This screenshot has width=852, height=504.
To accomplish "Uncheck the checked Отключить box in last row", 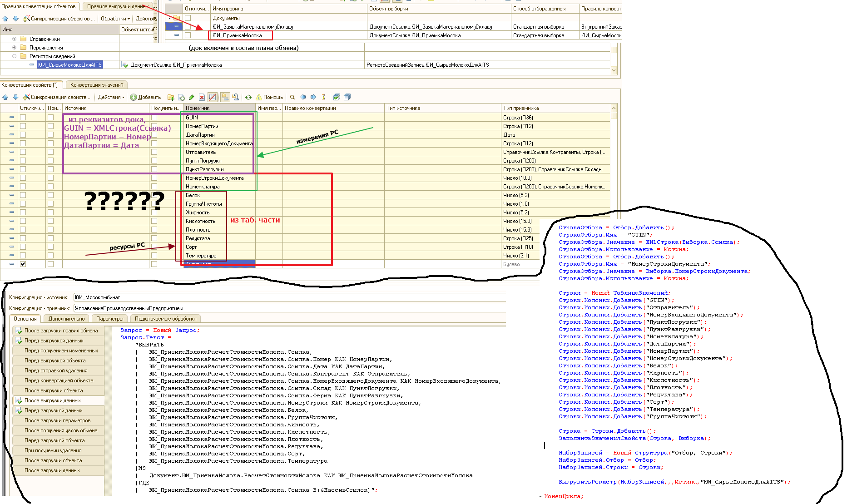I will point(23,264).
